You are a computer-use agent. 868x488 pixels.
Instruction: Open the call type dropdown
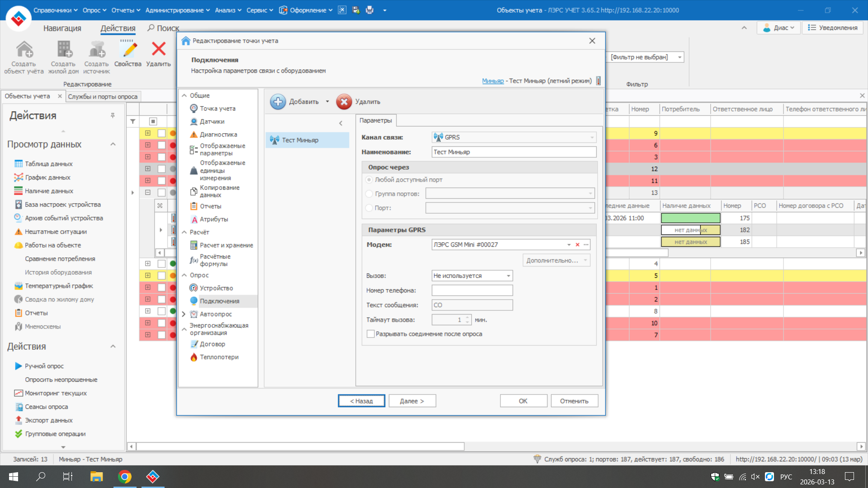coord(508,276)
